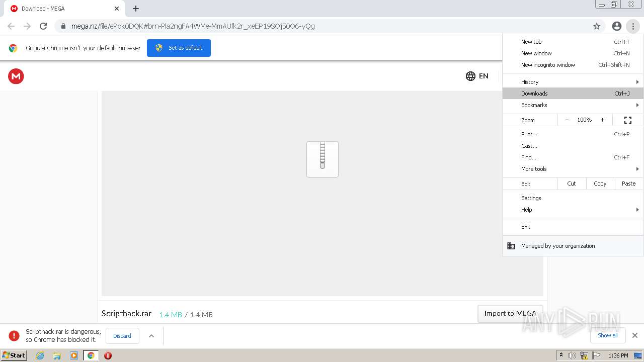Click the Discard download button

tap(122, 336)
